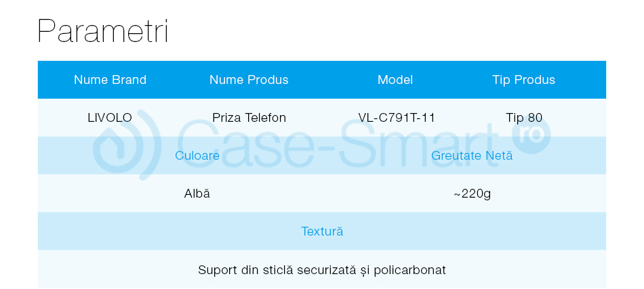Viewport: 644px width, 289px height.
Task: Click the "Priza Telefon" product name
Action: click(249, 118)
